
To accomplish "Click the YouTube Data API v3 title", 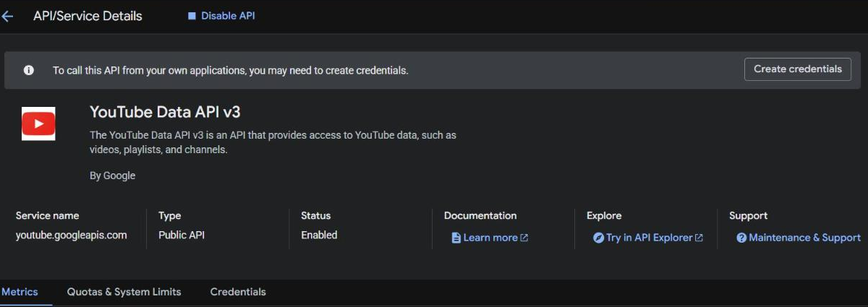I will [165, 112].
